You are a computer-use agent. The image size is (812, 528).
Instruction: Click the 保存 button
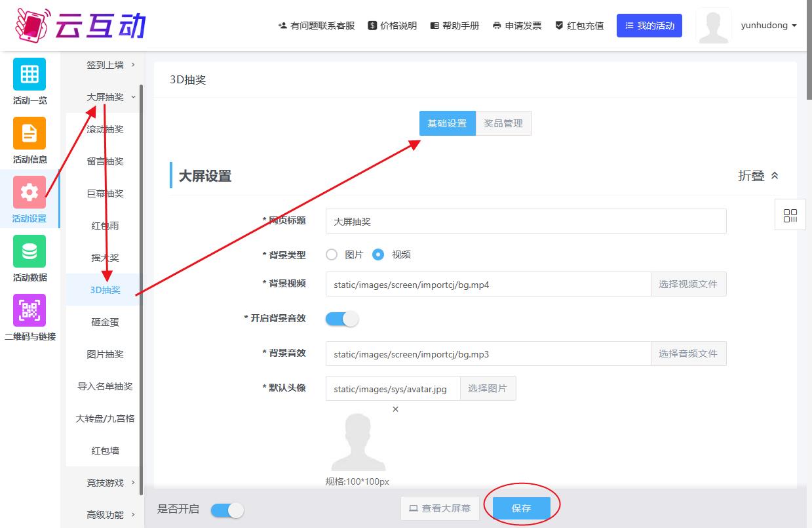click(x=521, y=508)
